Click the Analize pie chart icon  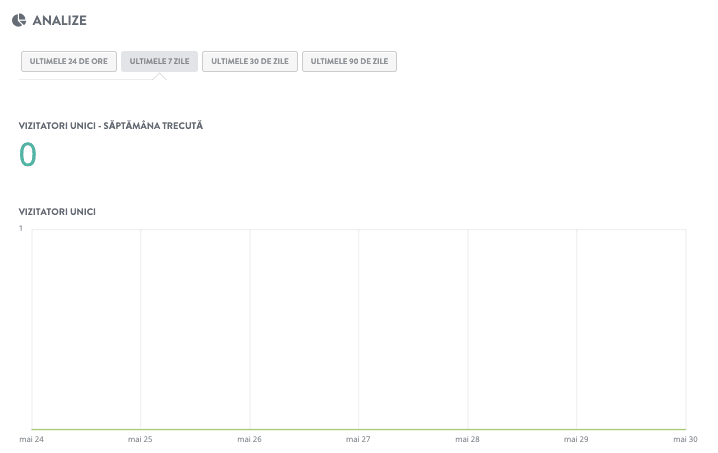[x=19, y=20]
